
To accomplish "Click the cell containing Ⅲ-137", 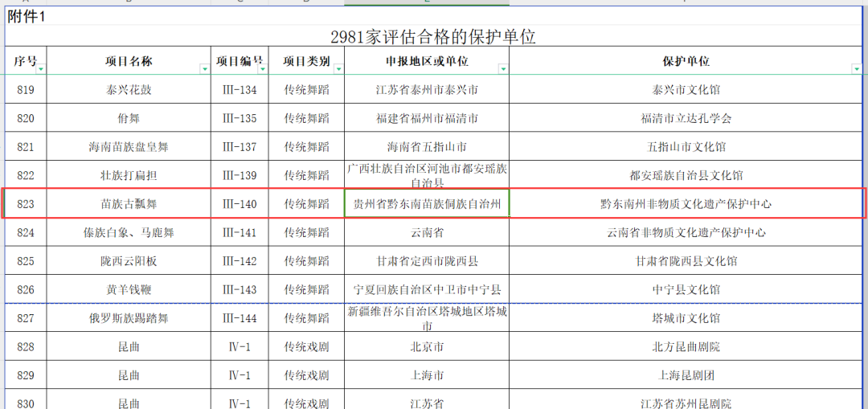I will coord(240,147).
